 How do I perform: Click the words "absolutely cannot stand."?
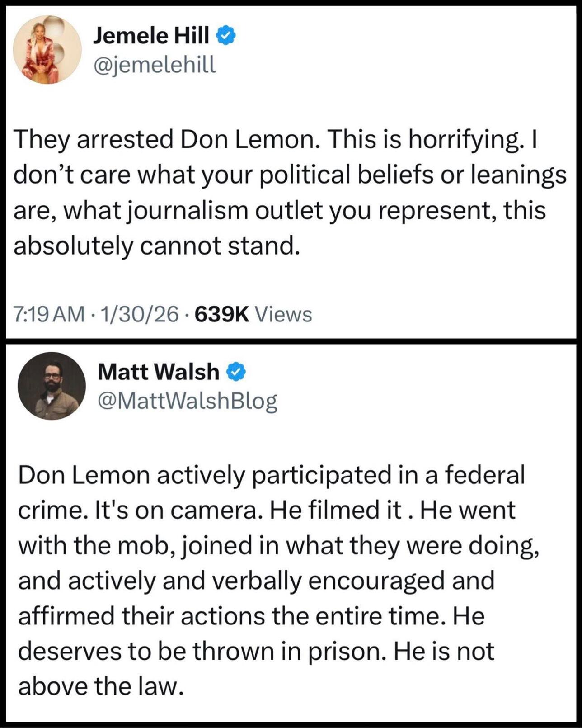[157, 246]
